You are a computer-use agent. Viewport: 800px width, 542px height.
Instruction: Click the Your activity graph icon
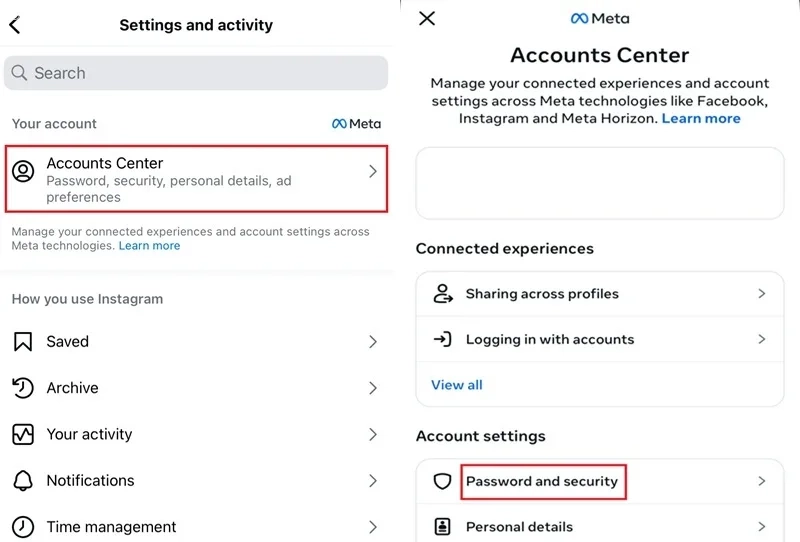point(23,434)
